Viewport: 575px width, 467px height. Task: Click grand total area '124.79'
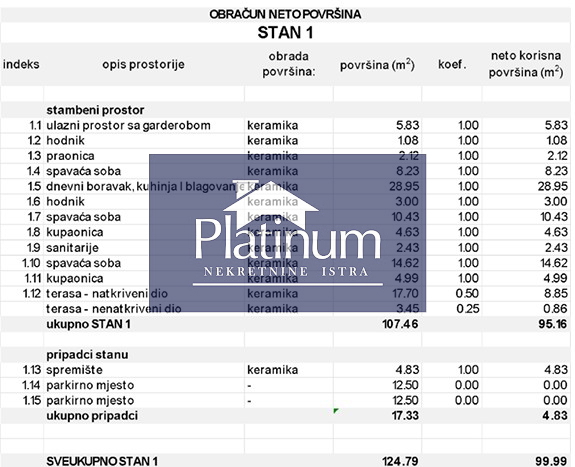coord(400,461)
